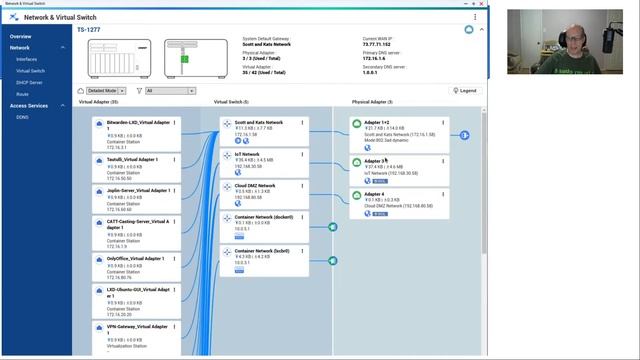Click the Network & Virtual Switch app logo

[14, 17]
